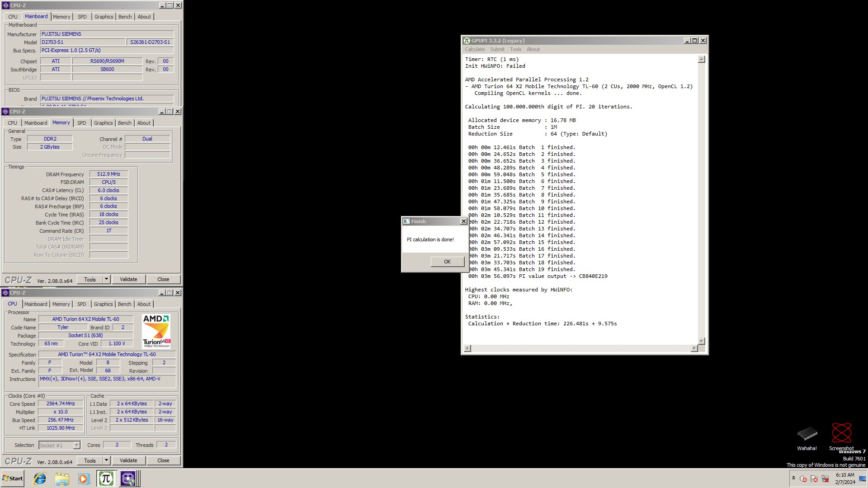Switch to Memory tab in top CPU-Z window
This screenshot has height=488, width=868.
(61, 17)
